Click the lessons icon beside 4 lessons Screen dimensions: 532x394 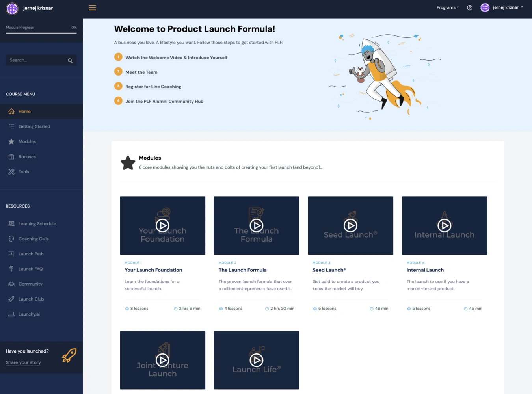(x=221, y=309)
